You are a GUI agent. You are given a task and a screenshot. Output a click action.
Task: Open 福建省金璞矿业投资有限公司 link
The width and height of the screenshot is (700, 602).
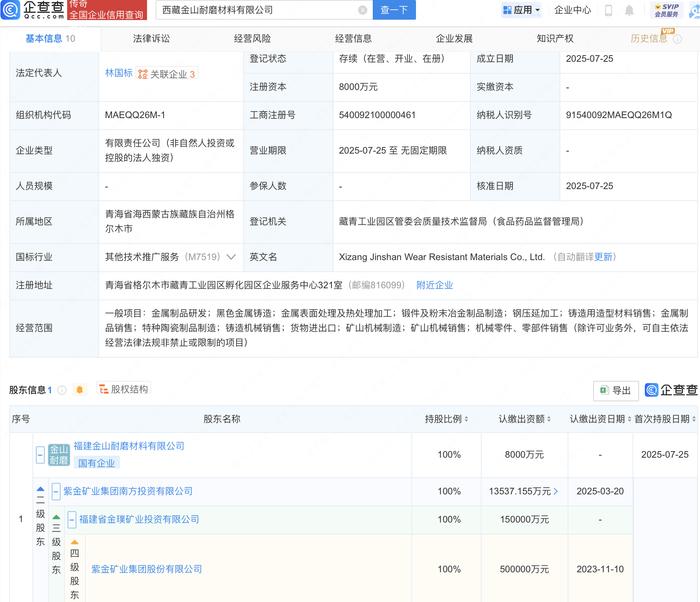coord(139,519)
